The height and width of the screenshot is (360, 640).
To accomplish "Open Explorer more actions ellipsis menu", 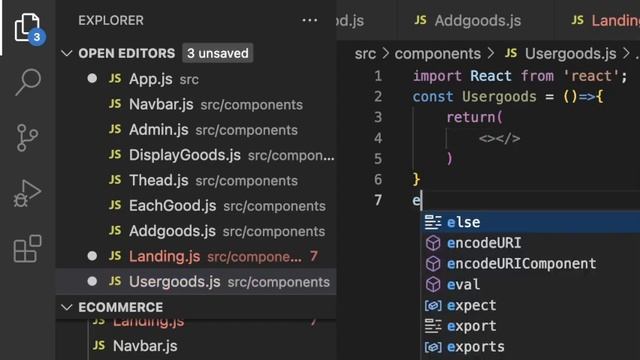I will tap(310, 20).
